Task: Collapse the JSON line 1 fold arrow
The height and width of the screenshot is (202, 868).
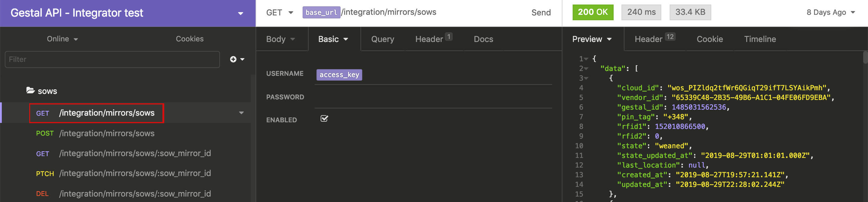Action: coord(586,59)
